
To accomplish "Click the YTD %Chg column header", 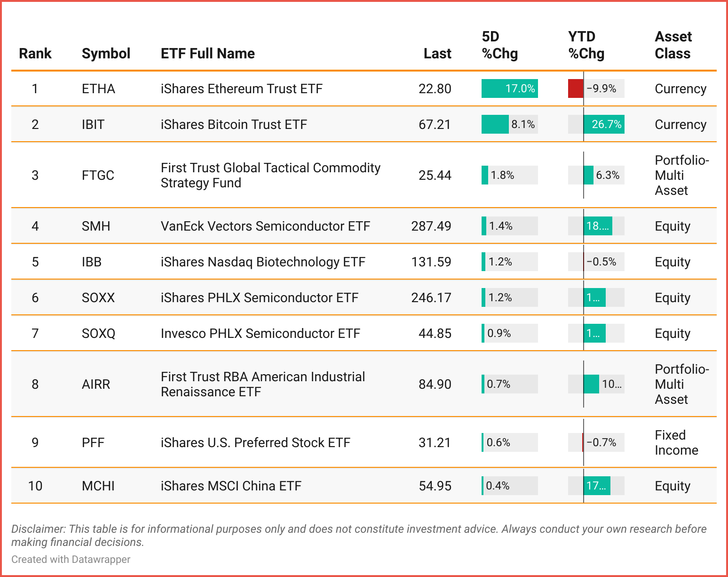I will click(586, 45).
